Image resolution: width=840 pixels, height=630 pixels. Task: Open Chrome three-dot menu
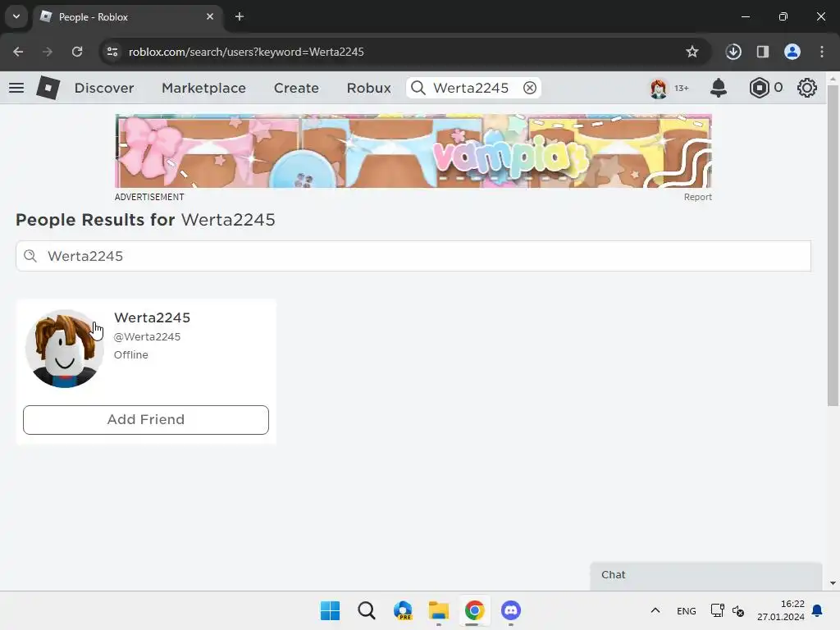822,52
